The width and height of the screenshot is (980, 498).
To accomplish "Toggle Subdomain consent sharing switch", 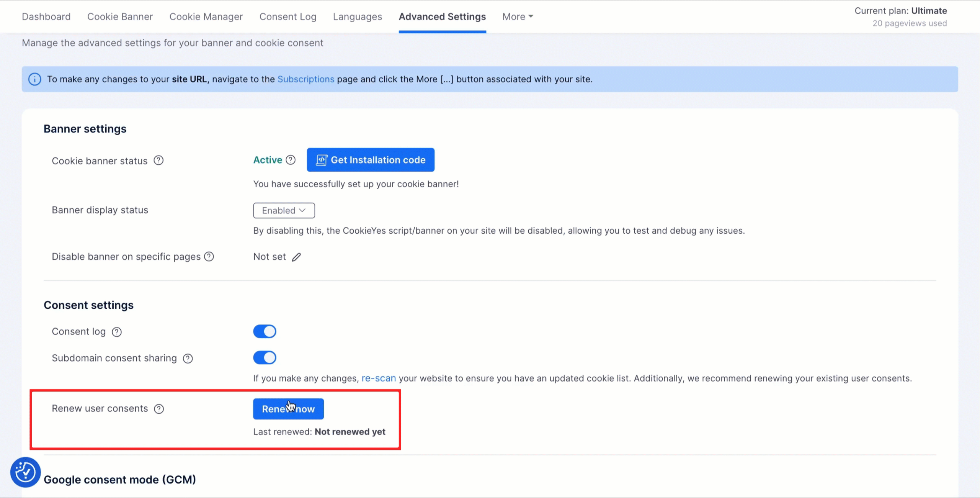I will click(x=265, y=358).
